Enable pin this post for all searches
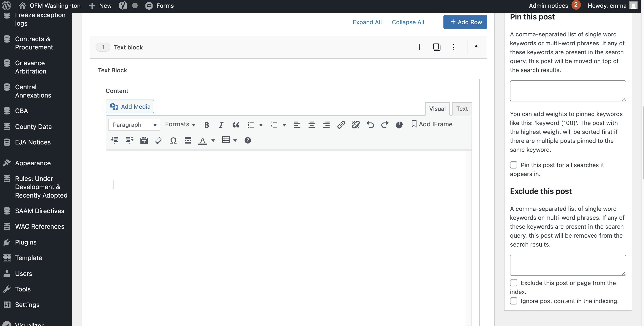 pos(513,165)
